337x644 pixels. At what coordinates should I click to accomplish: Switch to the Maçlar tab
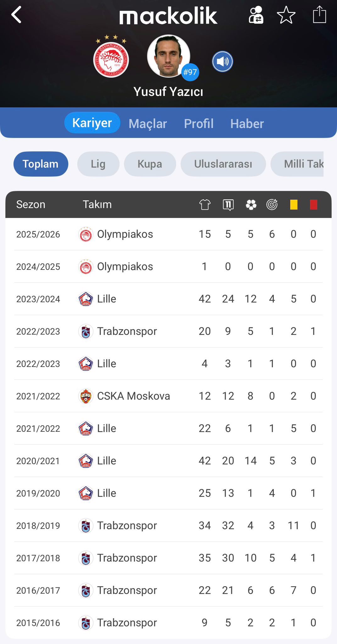148,124
